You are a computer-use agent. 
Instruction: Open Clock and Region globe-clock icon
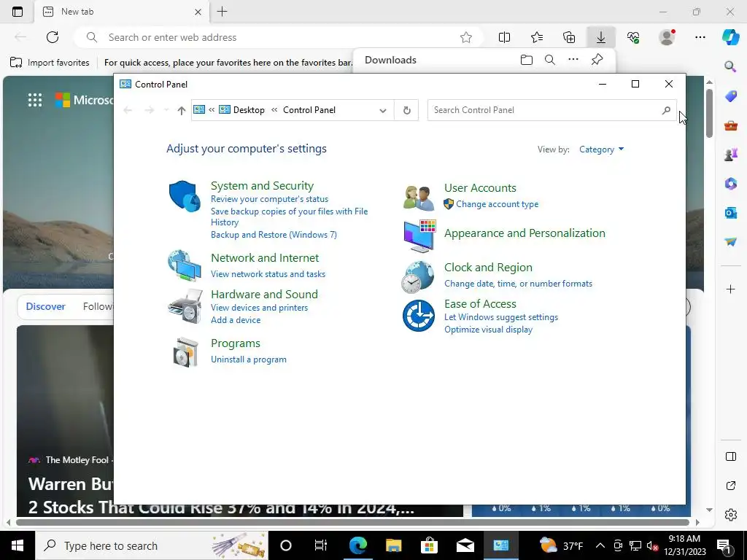click(418, 276)
